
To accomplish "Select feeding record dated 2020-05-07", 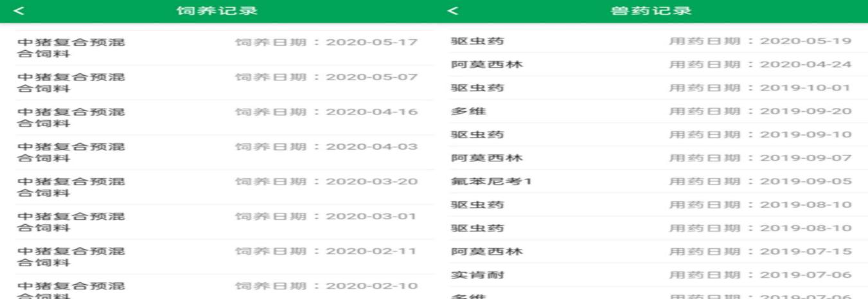I will 217,83.
